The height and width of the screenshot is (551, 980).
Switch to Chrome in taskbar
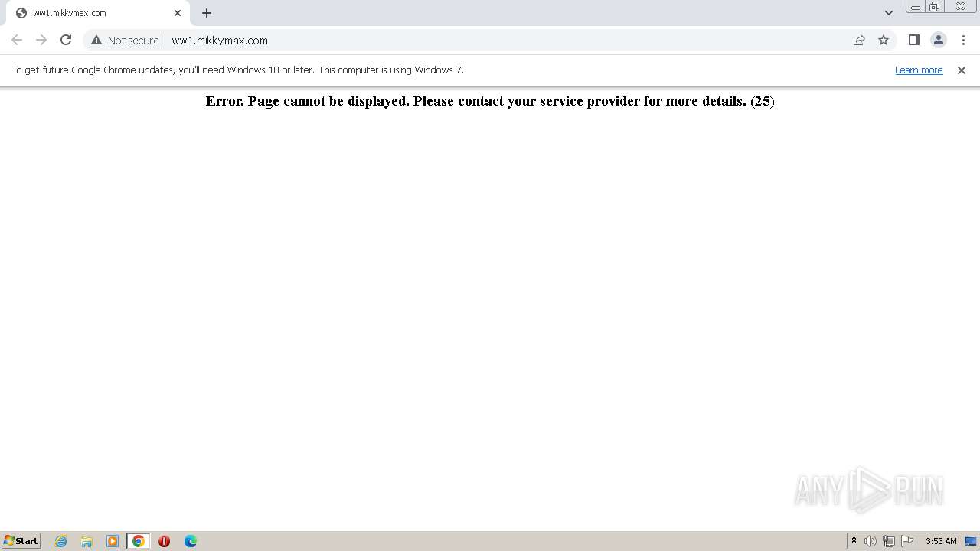coord(139,541)
